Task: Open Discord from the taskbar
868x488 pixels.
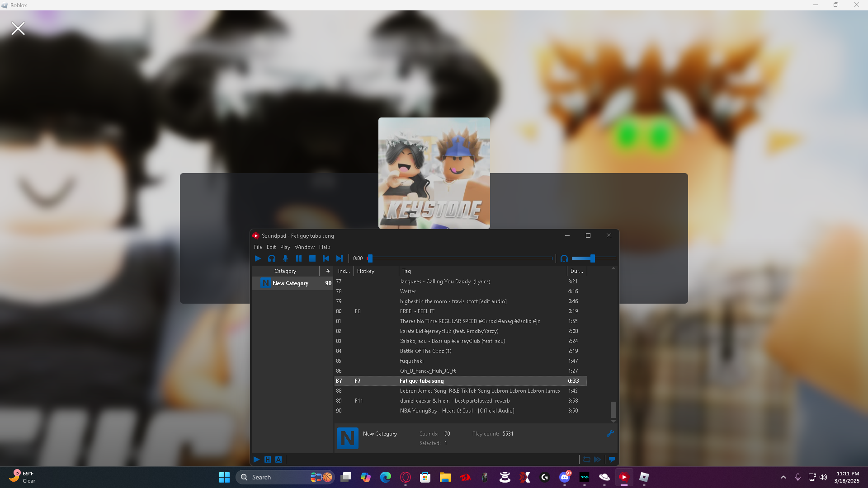Action: click(565, 477)
